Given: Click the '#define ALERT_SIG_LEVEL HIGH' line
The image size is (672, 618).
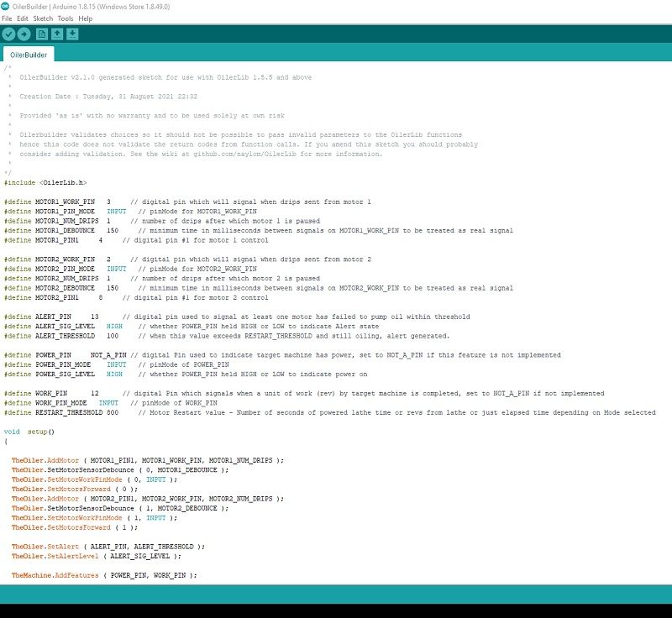Looking at the screenshot, I should (192, 327).
